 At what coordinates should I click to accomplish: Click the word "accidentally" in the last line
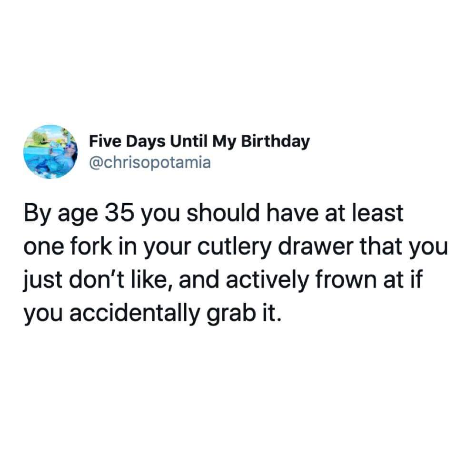pos(134,314)
